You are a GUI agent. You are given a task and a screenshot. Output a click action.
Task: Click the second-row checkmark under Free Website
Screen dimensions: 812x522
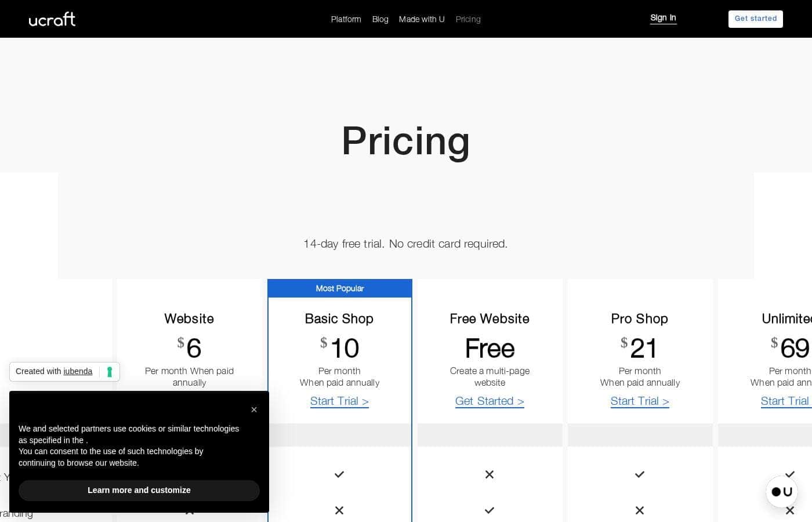pyautogui.click(x=490, y=510)
